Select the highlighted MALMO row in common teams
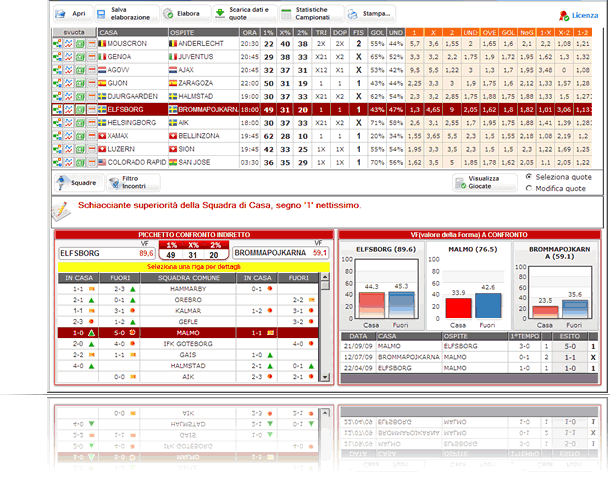 click(188, 333)
